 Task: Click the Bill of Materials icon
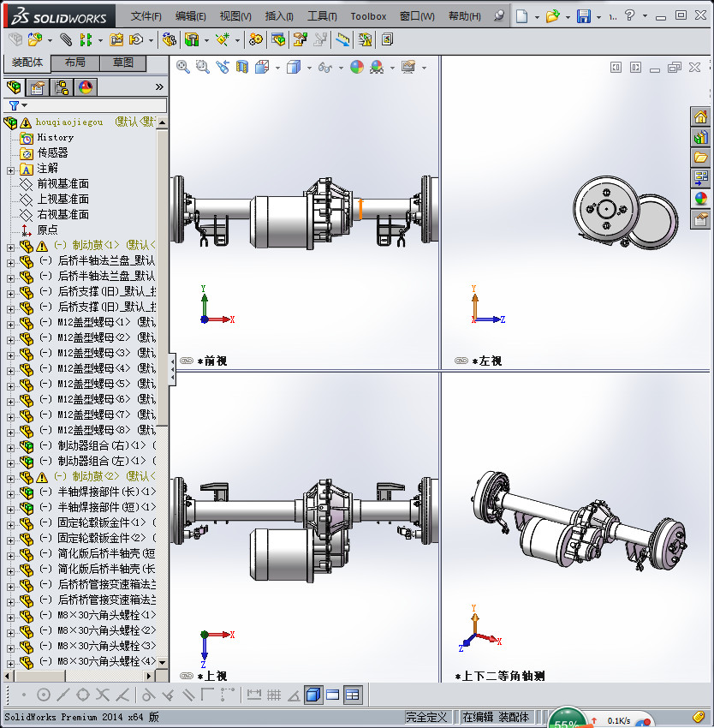pos(278,40)
